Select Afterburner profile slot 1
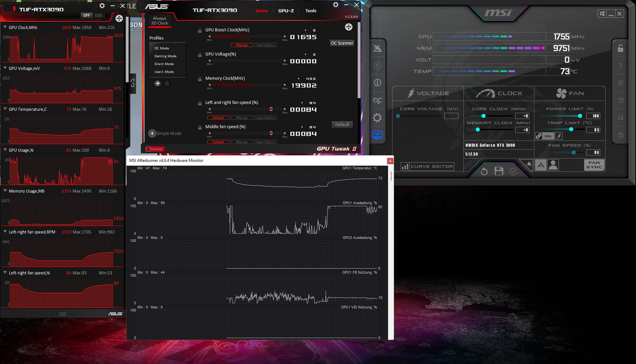Viewport: 636px width, 364px height. tap(620, 65)
